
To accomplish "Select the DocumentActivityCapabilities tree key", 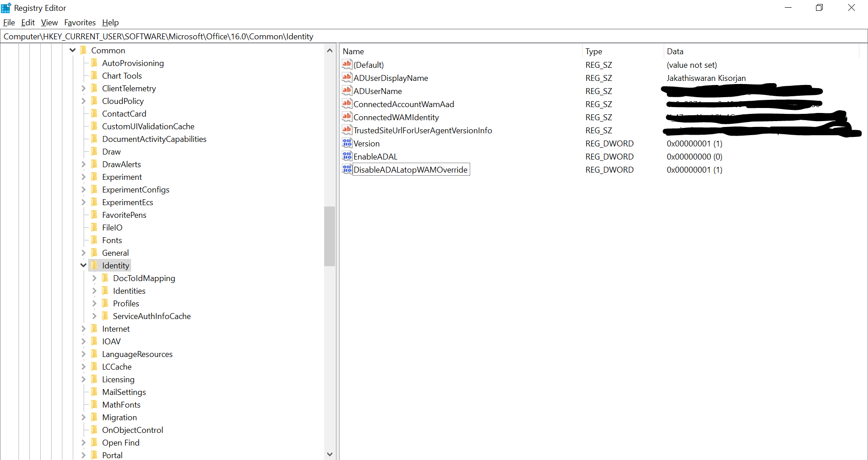I will coord(154,139).
